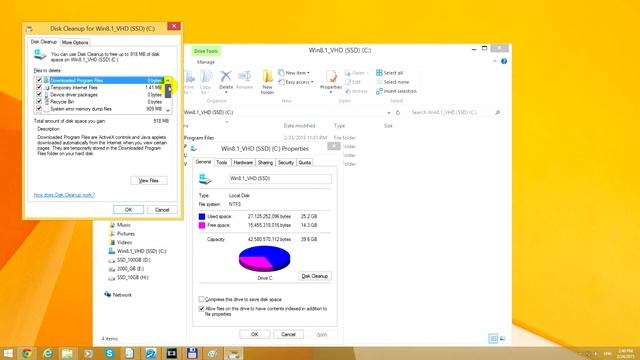Click the Properties icon in Explorer ribbon
Viewport: 640px width, 360px height.
(x=331, y=77)
